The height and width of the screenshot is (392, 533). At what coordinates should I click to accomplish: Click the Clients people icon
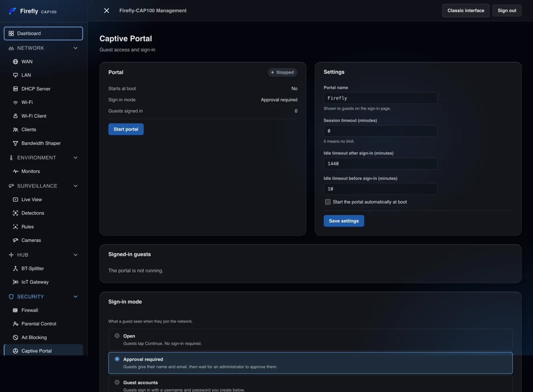point(15,130)
